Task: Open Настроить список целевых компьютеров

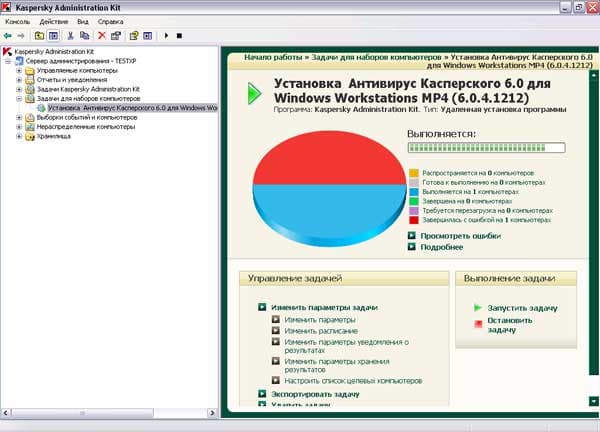Action: pyautogui.click(x=353, y=381)
